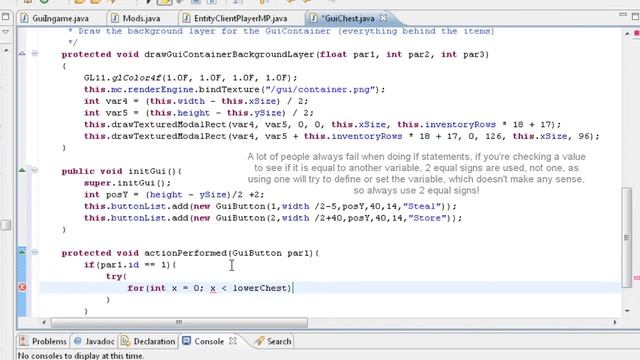
Task: Click the "try{" line
Action: tap(116, 276)
